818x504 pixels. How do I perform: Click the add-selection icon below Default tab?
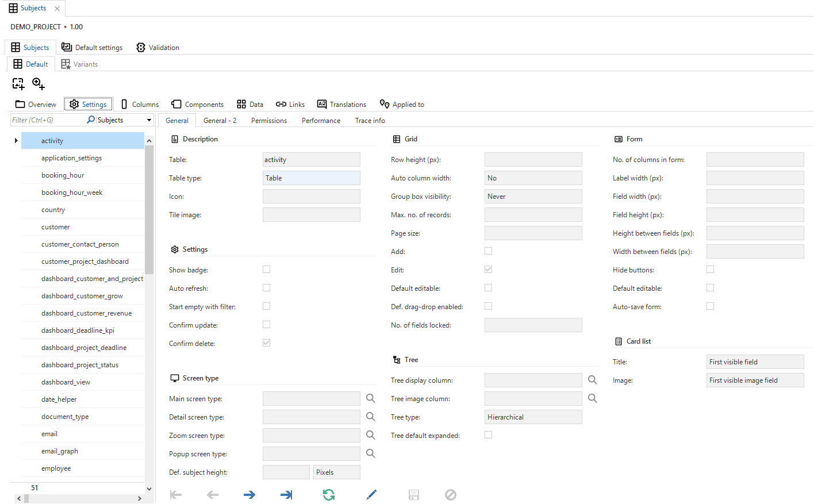pyautogui.click(x=18, y=84)
